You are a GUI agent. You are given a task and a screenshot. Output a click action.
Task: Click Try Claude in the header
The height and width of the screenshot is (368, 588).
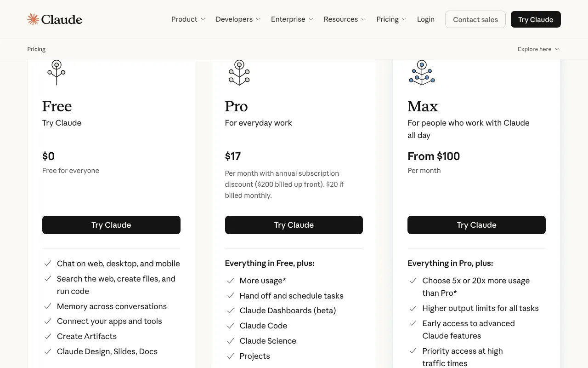536,19
